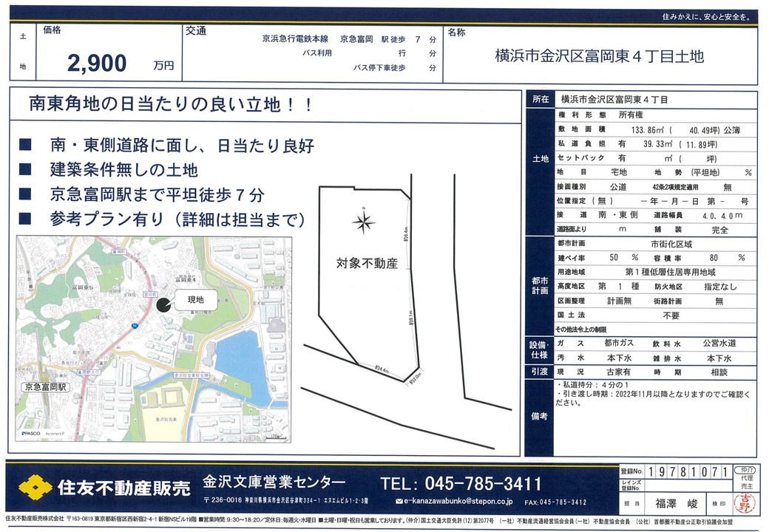Click the square bullet before 京急富岡駅まで平坦徒歩7分
The height and width of the screenshot is (532, 769).
click(x=27, y=195)
